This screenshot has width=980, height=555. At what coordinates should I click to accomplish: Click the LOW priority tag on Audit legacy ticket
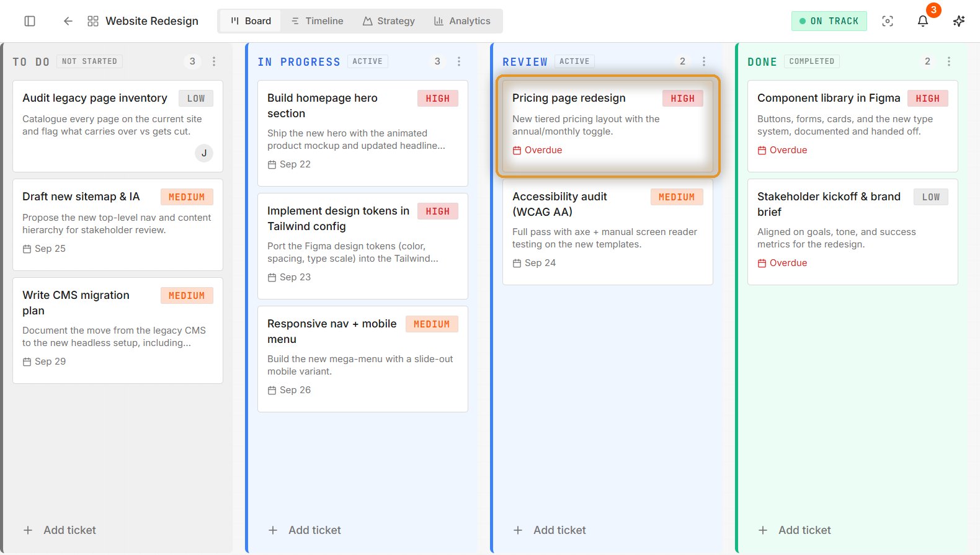tap(196, 99)
